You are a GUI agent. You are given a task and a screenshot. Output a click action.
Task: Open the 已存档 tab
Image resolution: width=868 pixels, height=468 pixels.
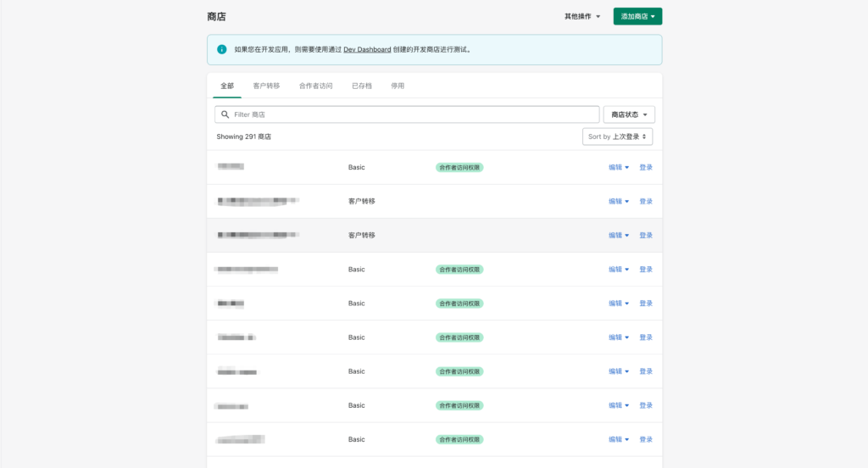click(361, 86)
